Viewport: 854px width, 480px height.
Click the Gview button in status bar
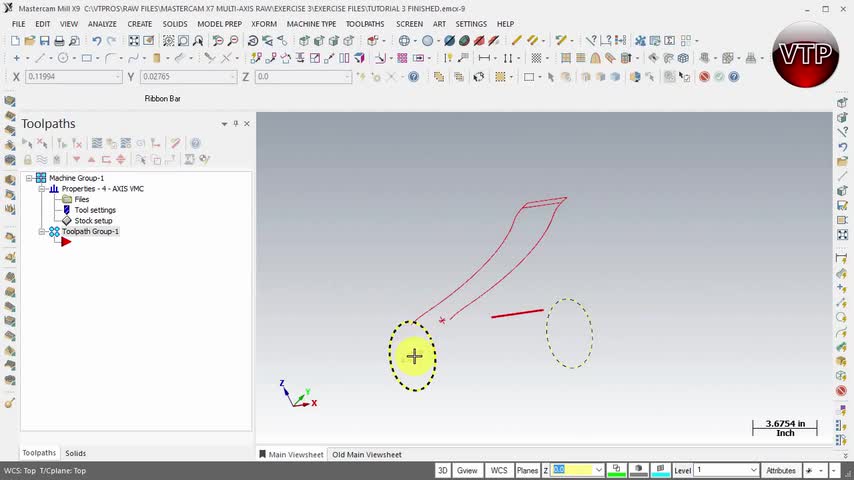467,470
